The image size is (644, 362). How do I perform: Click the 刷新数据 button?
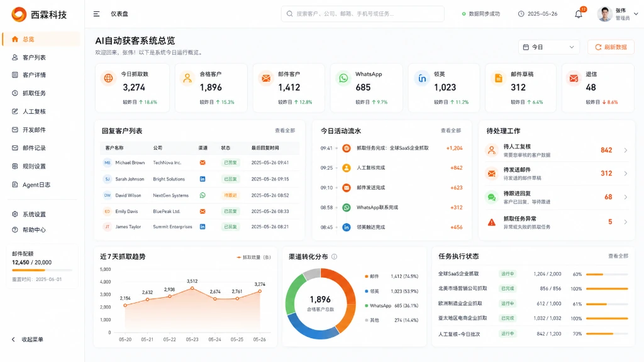click(611, 47)
